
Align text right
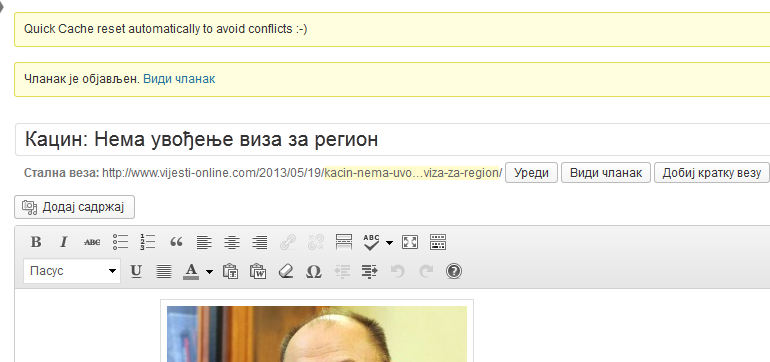tap(259, 242)
